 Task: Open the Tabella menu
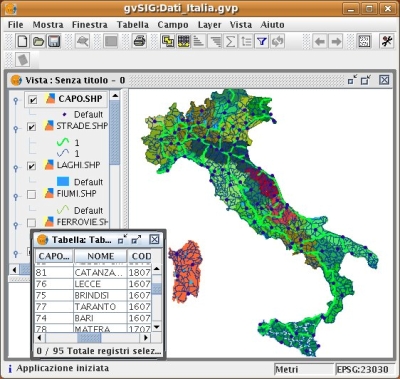tap(133, 25)
